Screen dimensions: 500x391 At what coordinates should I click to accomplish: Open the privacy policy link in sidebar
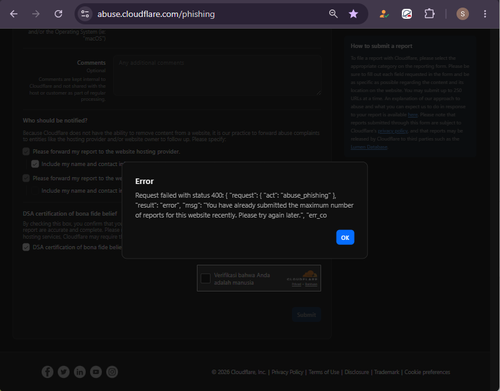393,131
